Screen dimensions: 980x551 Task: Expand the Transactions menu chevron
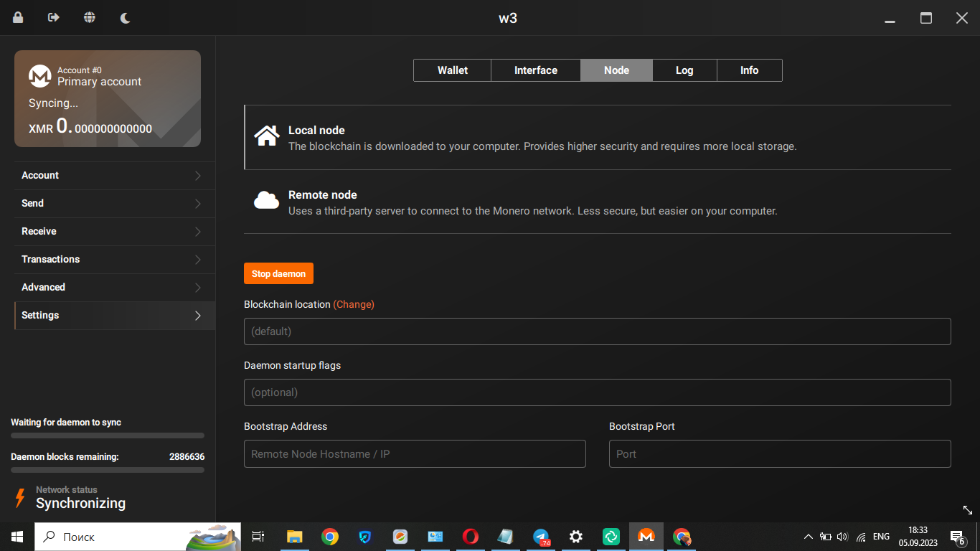tap(198, 260)
